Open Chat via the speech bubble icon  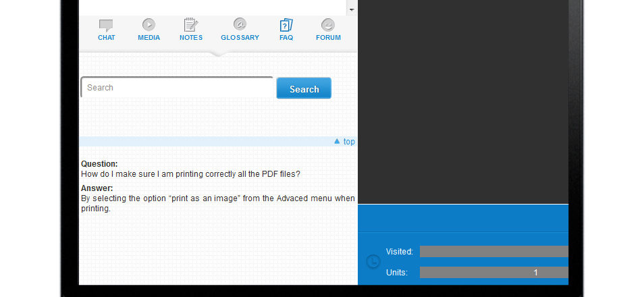point(106,25)
